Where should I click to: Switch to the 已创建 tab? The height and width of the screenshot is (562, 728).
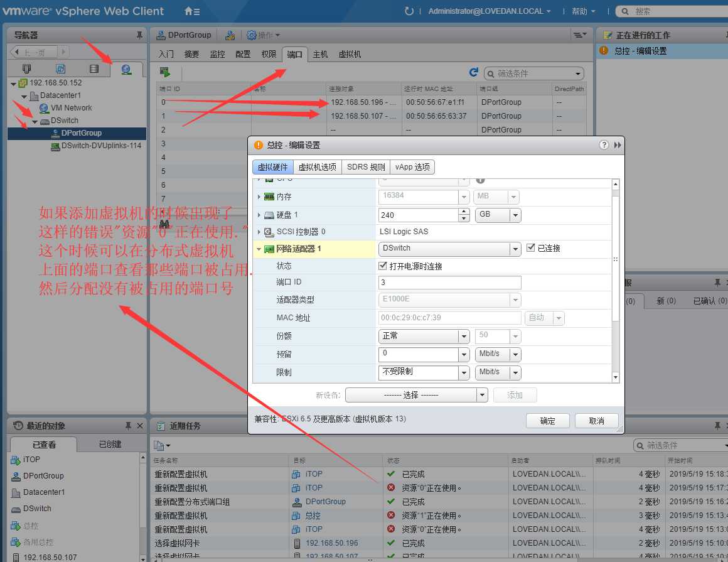(x=110, y=445)
